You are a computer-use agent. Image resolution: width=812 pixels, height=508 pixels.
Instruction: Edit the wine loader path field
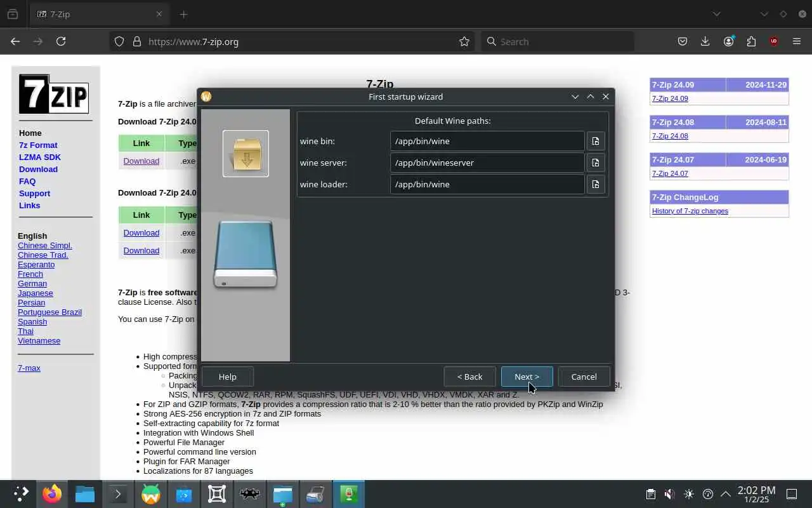point(487,184)
